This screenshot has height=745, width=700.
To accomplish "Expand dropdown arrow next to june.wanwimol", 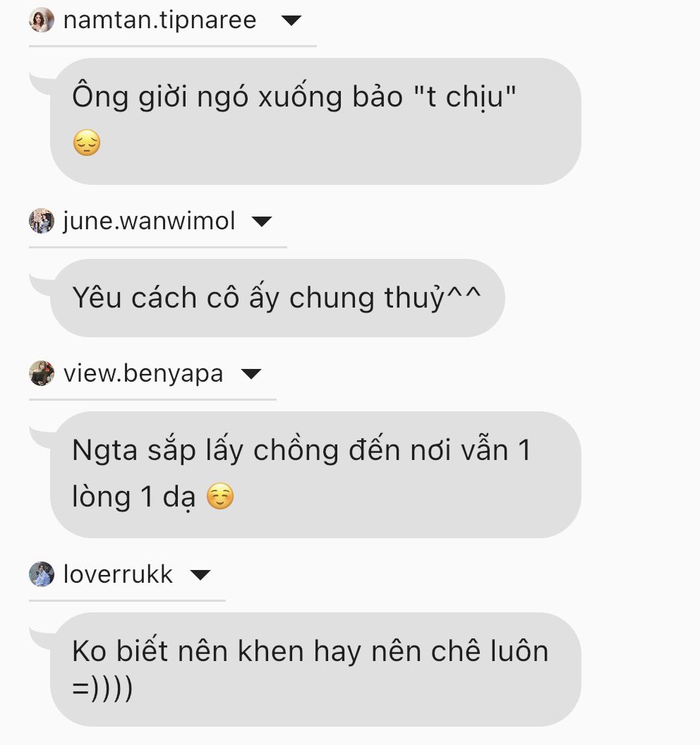I will click(261, 222).
